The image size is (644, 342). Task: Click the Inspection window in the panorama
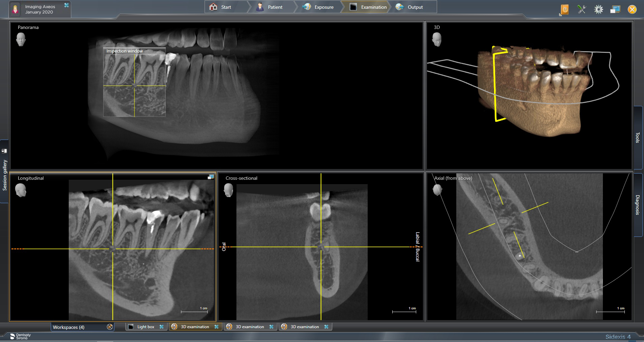(x=134, y=82)
